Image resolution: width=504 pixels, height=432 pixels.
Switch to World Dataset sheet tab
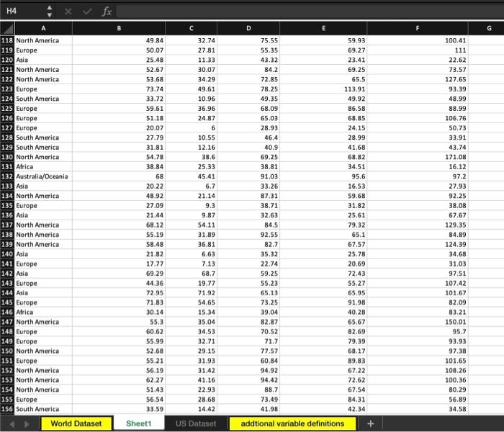[76, 423]
